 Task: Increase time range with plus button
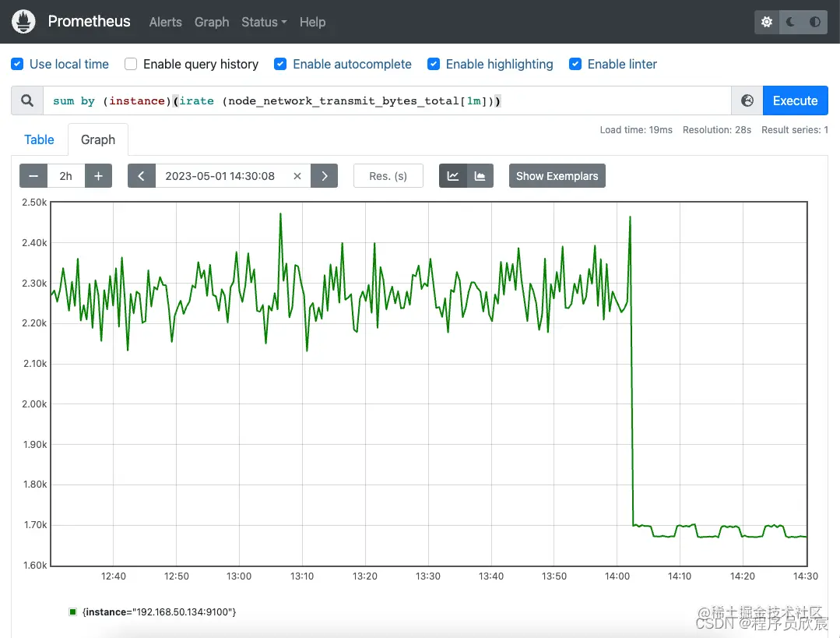pos(99,176)
